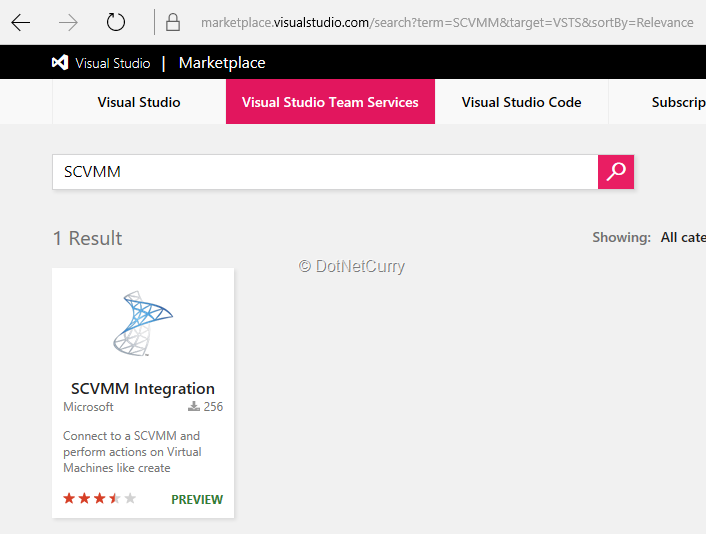Screen dimensions: 706x534
Task: Switch to the Visual Studio Code tab
Action: 521,102
